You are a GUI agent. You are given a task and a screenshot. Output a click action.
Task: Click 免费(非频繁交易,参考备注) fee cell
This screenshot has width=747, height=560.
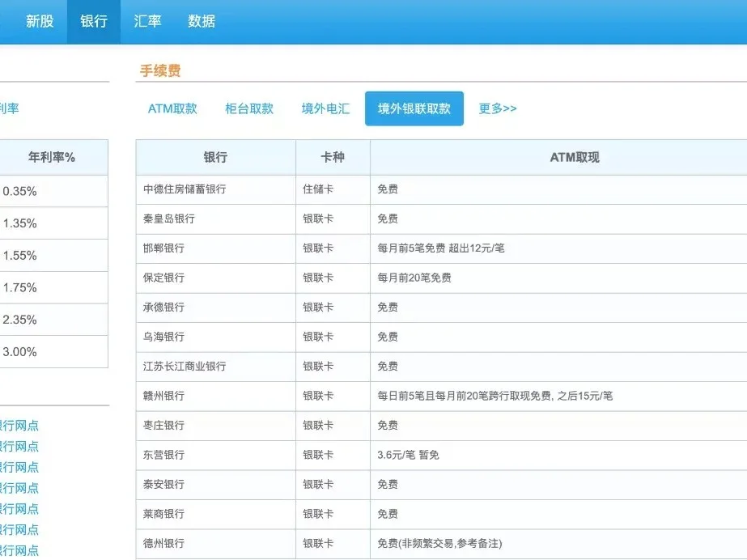(x=439, y=543)
